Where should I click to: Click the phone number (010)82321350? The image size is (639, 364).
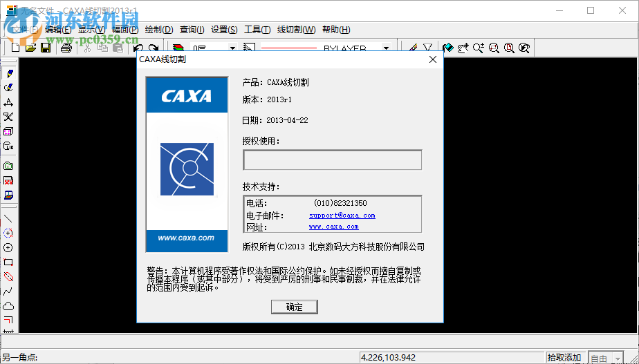[340, 203]
